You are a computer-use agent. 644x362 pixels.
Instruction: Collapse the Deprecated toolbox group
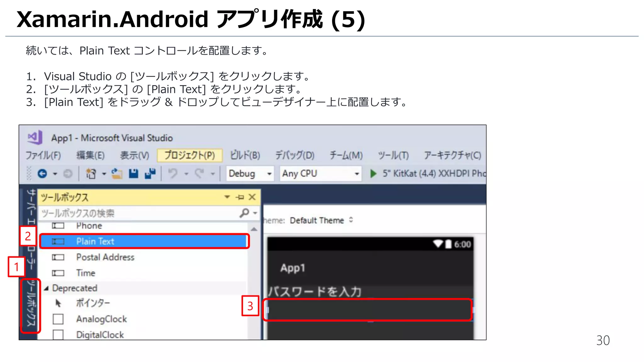pyautogui.click(x=46, y=288)
